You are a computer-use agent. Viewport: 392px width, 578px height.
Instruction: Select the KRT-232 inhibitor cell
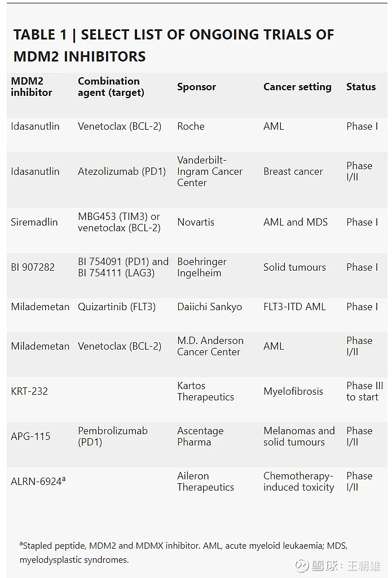coord(29,391)
